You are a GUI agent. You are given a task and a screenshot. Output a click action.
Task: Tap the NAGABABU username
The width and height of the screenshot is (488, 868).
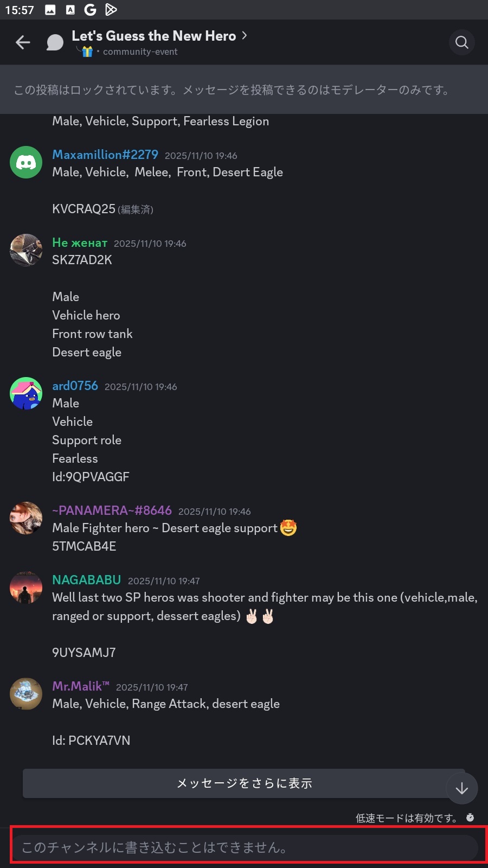click(86, 580)
